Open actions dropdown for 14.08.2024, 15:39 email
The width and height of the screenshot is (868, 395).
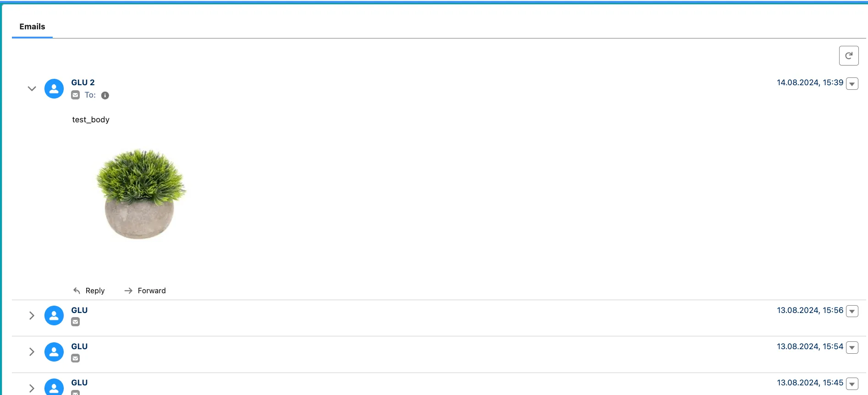pos(852,84)
